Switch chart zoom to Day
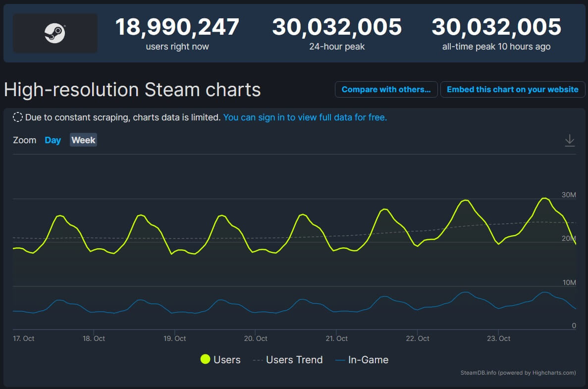 tap(53, 140)
